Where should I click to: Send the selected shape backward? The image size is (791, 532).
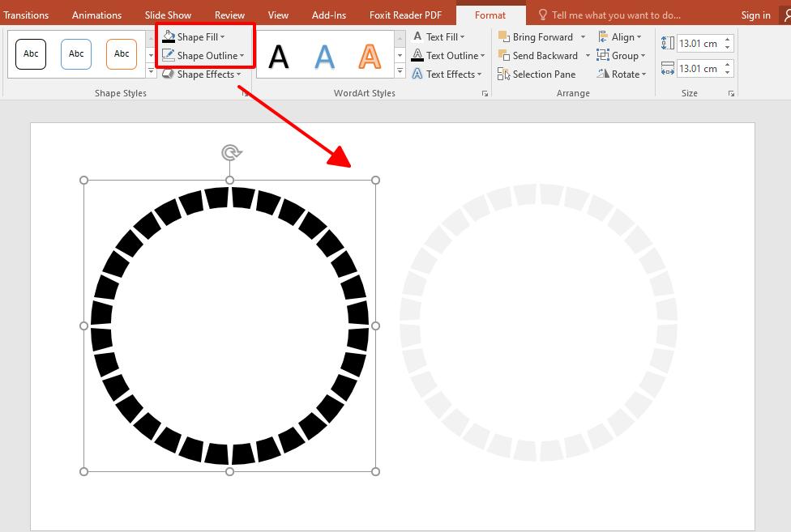539,55
